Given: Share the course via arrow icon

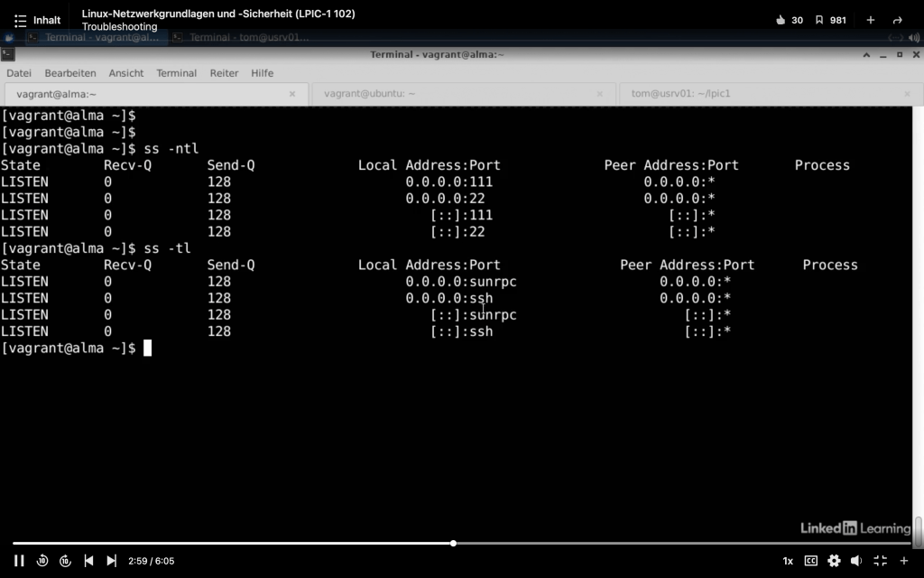Looking at the screenshot, I should 897,20.
